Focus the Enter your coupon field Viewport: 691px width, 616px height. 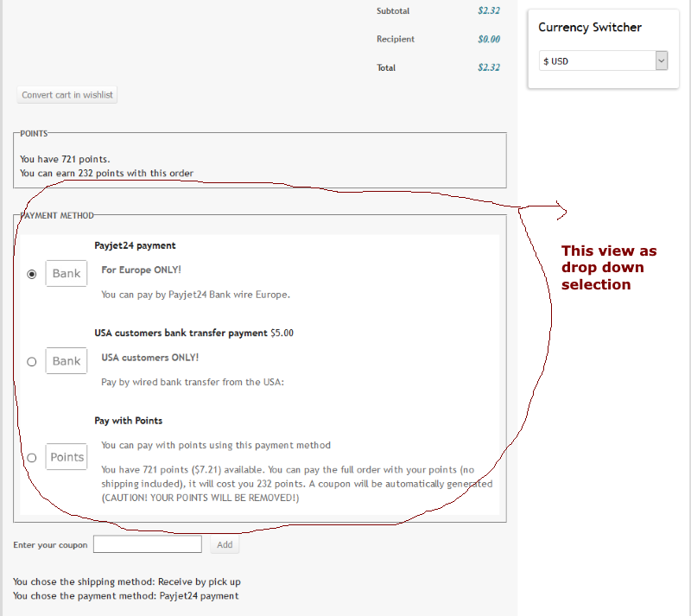(148, 544)
